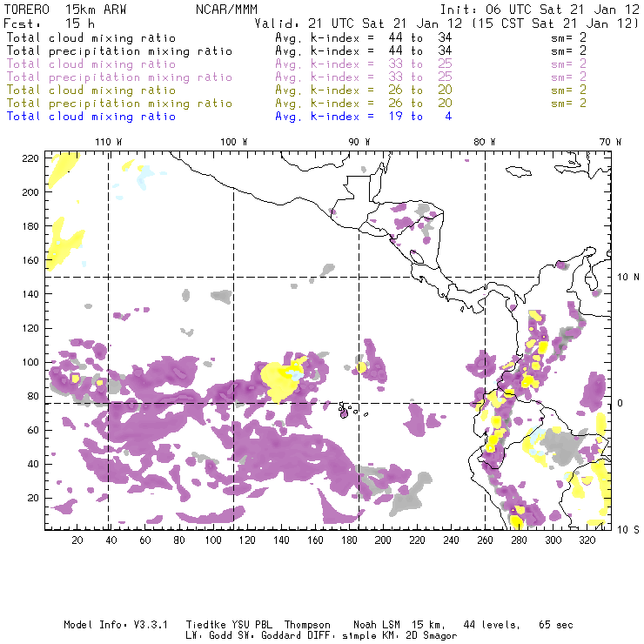Select the Noah LSM label
The height and width of the screenshot is (644, 644).
coord(377,625)
